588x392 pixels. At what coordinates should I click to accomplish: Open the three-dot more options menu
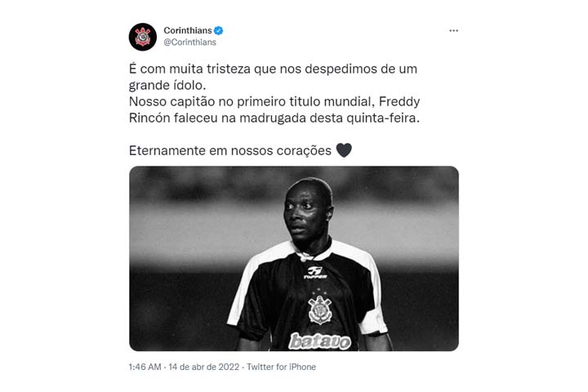(454, 31)
